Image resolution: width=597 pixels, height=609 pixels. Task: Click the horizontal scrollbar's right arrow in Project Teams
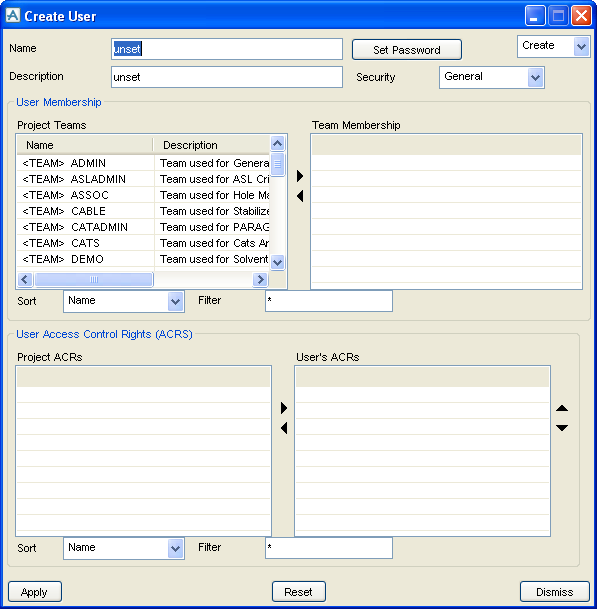click(x=260, y=279)
